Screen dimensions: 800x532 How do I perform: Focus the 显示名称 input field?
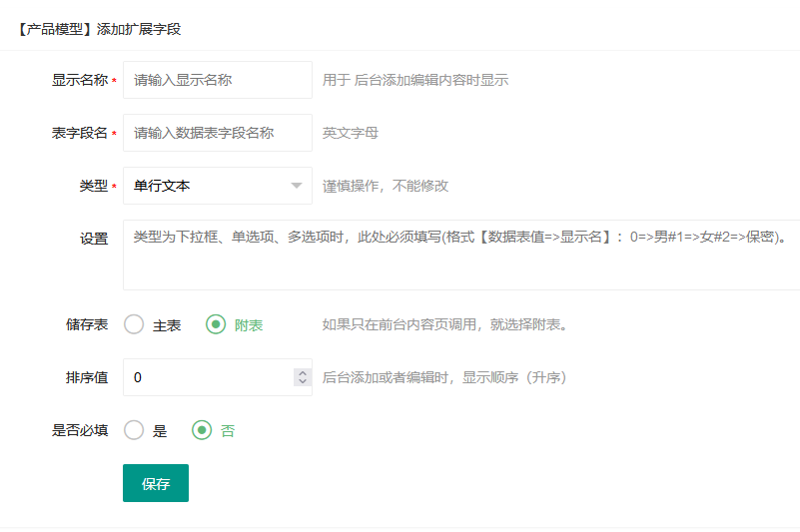(x=218, y=80)
